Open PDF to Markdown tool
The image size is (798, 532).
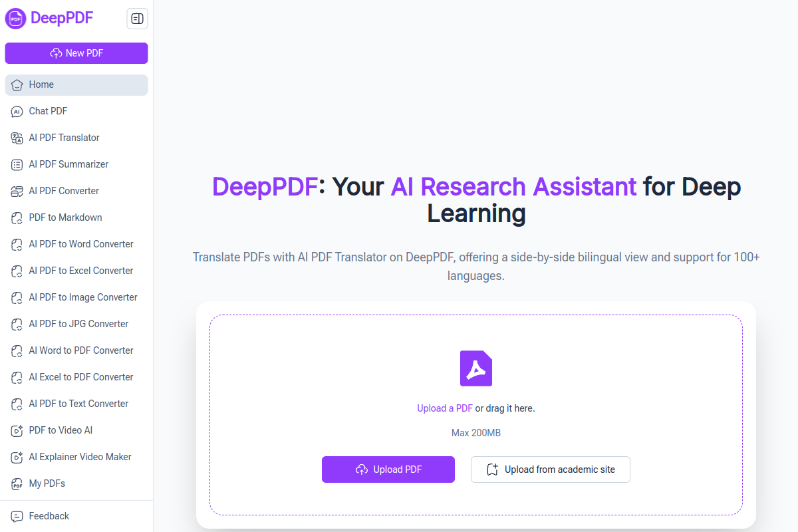(76, 218)
